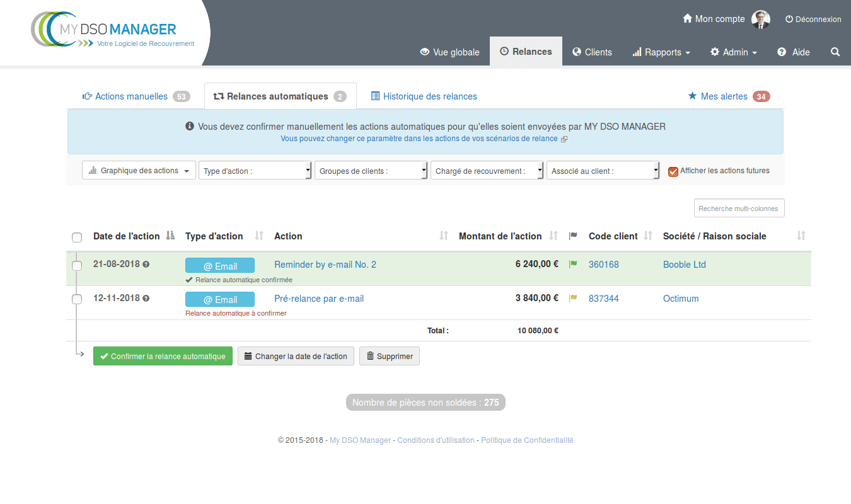
Task: Focus the Recherche multi-colonnes search field
Action: click(x=739, y=209)
